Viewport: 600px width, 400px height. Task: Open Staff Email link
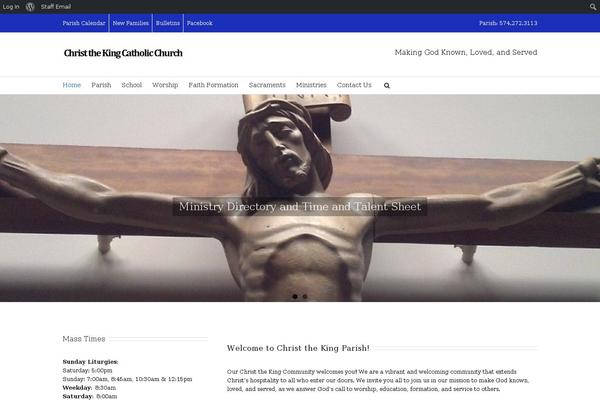pyautogui.click(x=56, y=7)
